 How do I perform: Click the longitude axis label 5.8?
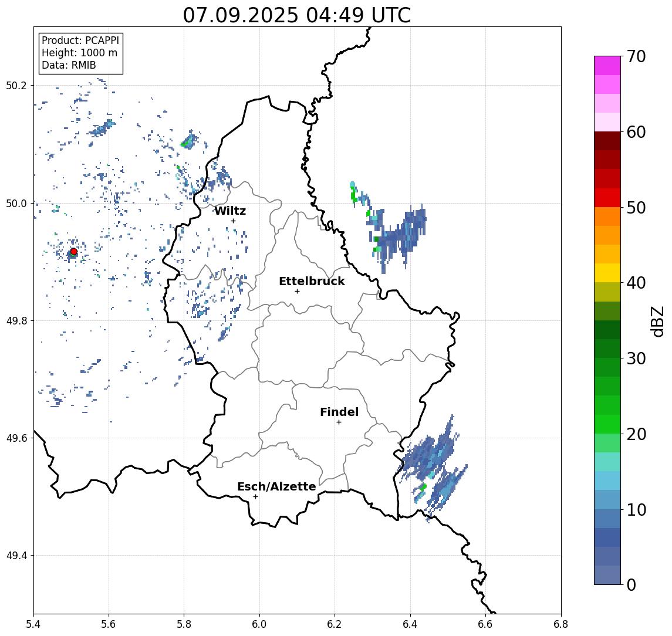[184, 624]
